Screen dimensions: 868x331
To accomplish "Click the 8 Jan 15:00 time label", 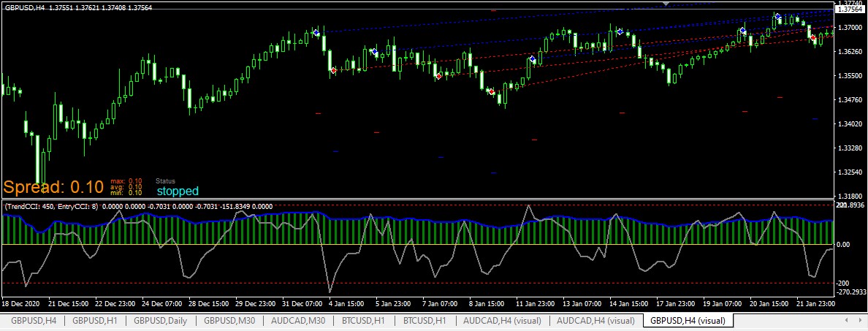I will (486, 303).
